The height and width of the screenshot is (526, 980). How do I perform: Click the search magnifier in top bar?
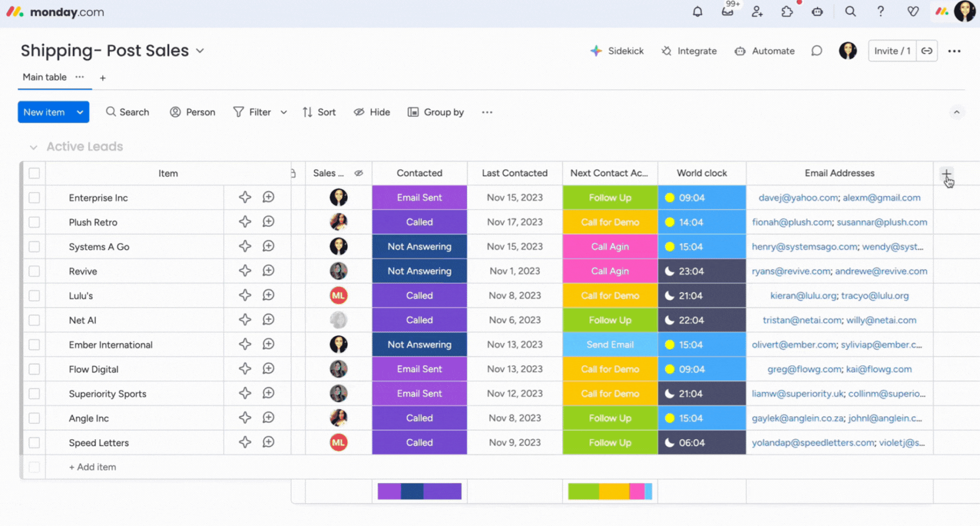(x=850, y=12)
